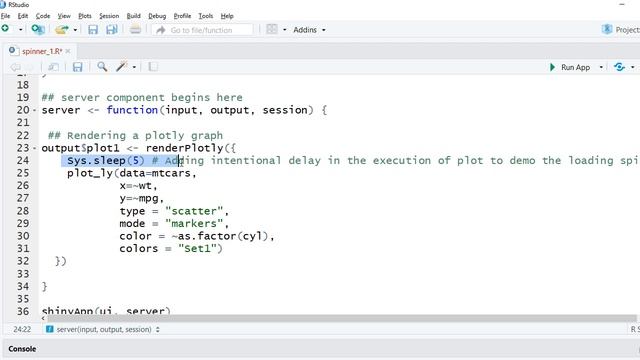Click 'as.factor(cyl)' on line 30
Viewport: 640px width, 360px height.
coord(223,236)
